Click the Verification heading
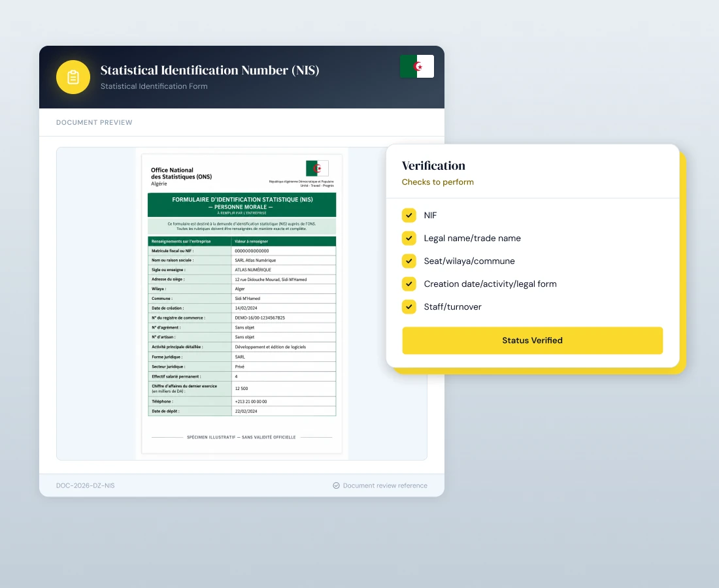This screenshot has height=588, width=719. coord(433,165)
